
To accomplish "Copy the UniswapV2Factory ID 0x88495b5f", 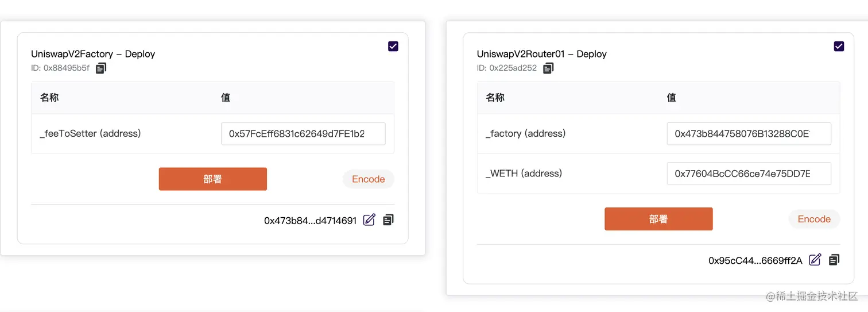I will point(101,68).
